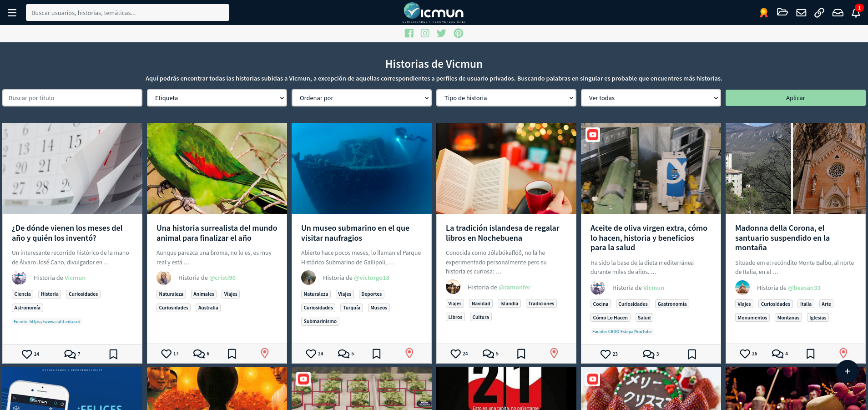The width and height of the screenshot is (868, 410).
Task: Bookmark the surrealist animal story
Action: pyautogui.click(x=232, y=354)
